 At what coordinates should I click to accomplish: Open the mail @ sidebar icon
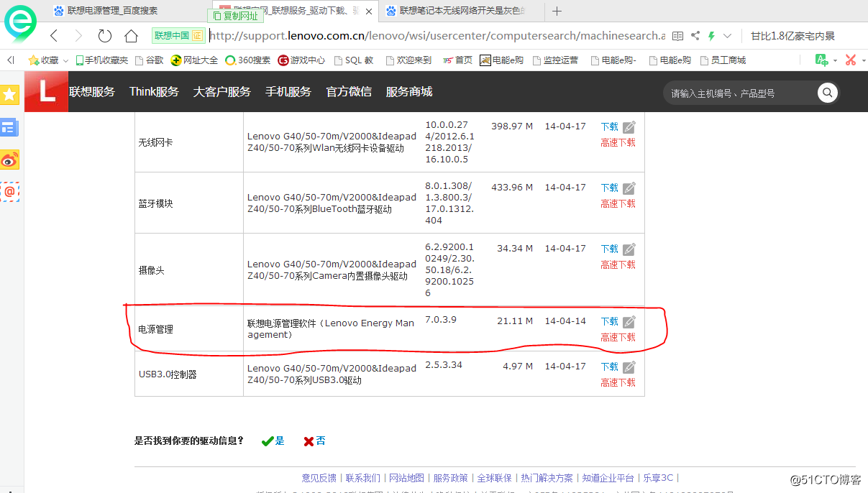(9, 192)
